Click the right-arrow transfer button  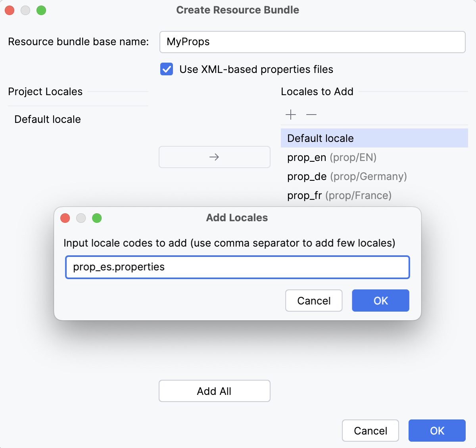[x=214, y=157]
